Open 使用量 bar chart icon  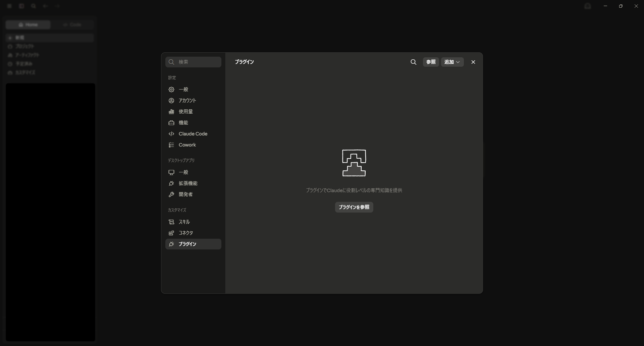point(171,112)
